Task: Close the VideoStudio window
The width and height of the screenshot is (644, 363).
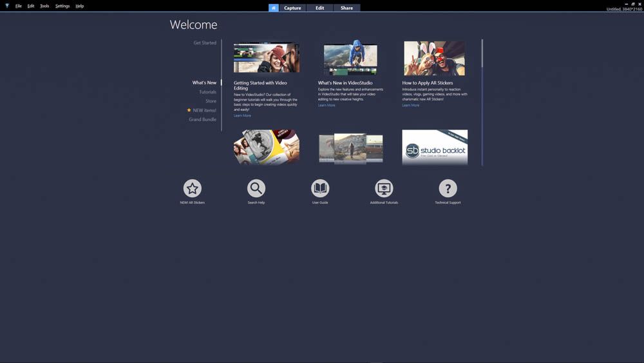Action: coord(639,4)
